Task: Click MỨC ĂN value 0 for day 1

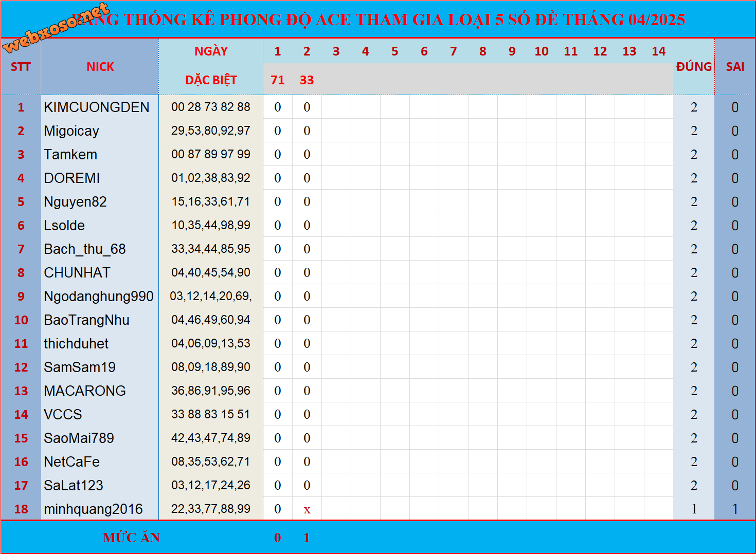Action: [278, 538]
